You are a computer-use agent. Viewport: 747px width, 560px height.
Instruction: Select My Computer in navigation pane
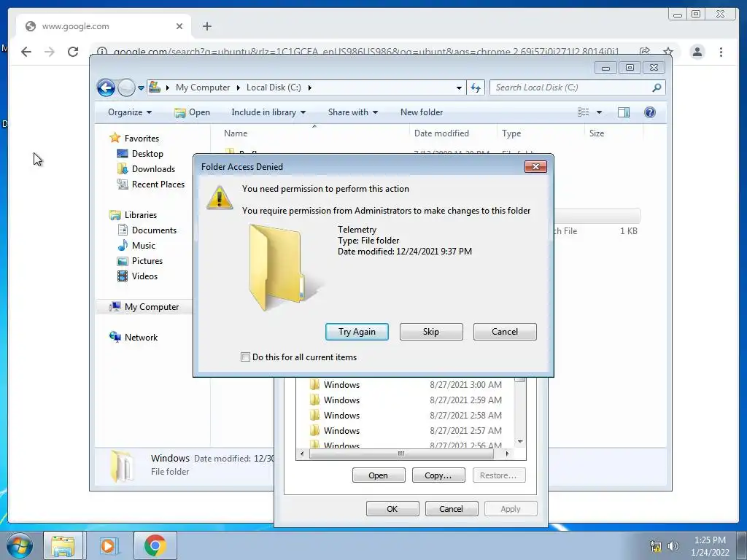pos(152,307)
